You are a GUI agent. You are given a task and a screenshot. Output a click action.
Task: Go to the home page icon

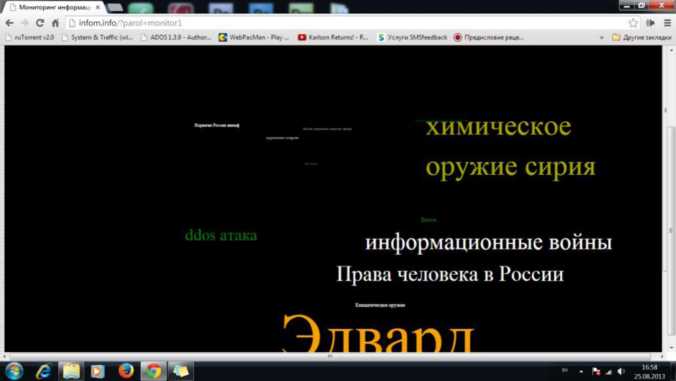(55, 23)
